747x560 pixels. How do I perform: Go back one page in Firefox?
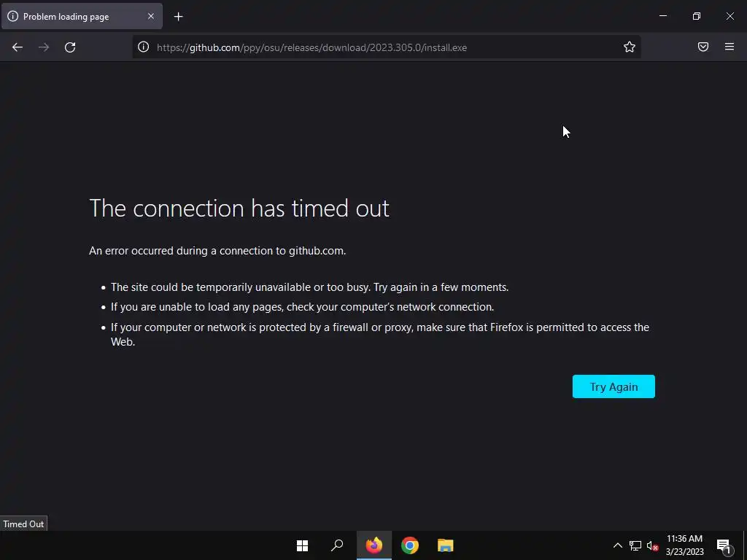18,47
